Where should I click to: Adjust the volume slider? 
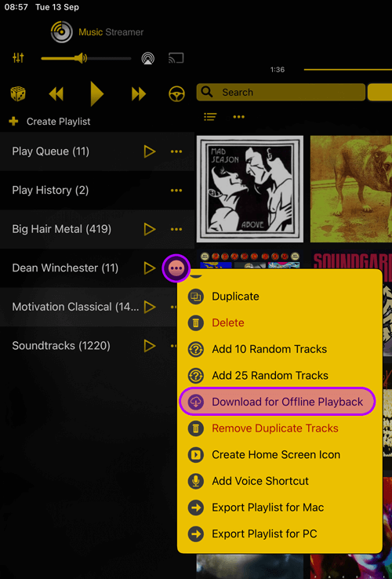pos(86,58)
